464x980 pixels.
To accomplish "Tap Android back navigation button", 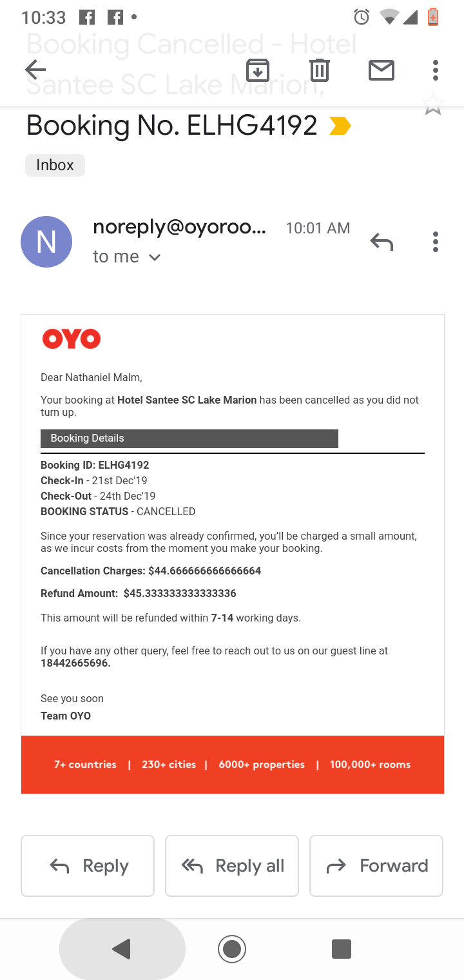I will (x=121, y=948).
